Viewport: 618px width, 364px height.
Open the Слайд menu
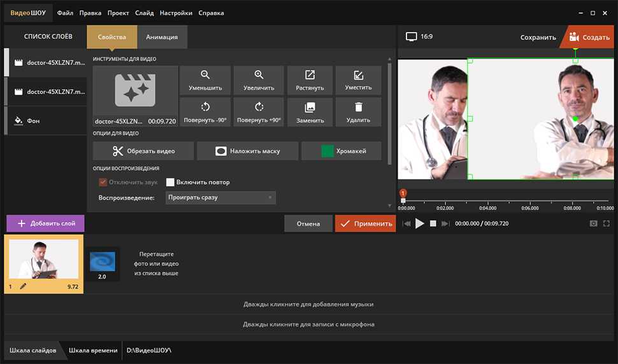click(x=144, y=13)
